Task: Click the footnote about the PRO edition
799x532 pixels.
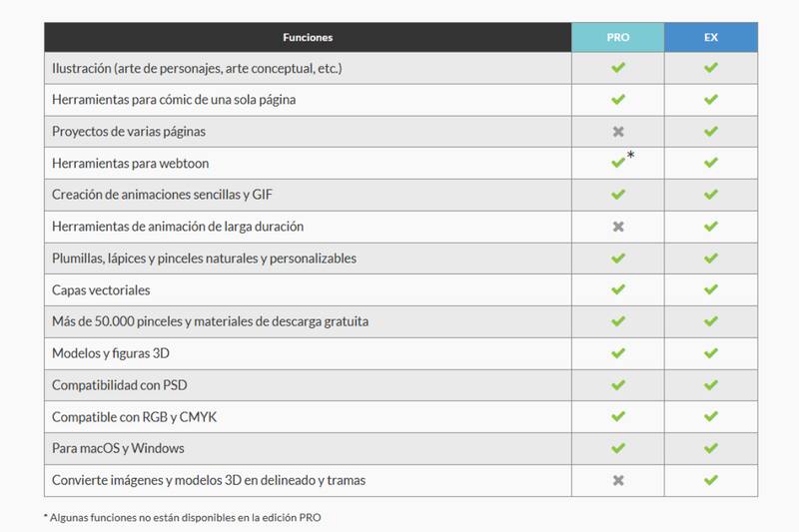Action: point(183,517)
